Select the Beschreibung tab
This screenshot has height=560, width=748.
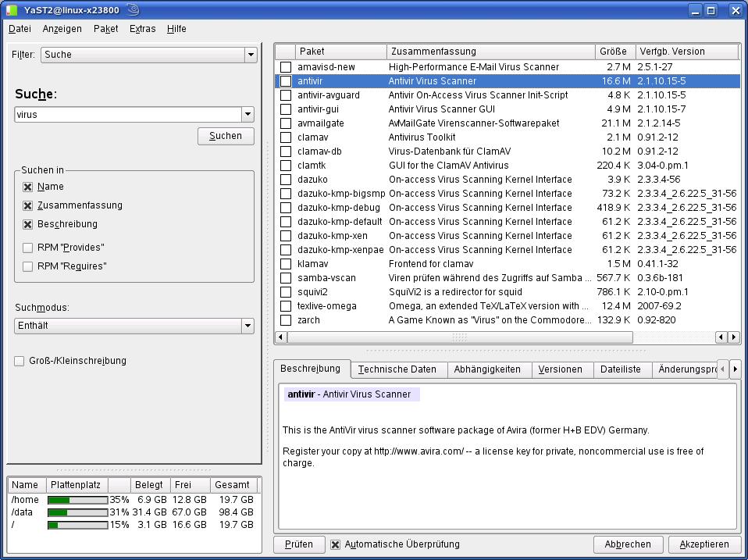pyautogui.click(x=311, y=368)
